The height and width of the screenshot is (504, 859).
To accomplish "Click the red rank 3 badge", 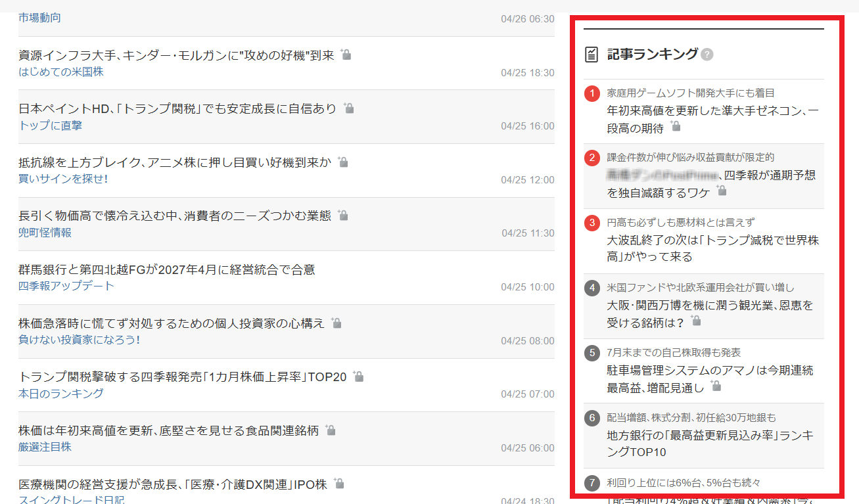I will coord(592,223).
